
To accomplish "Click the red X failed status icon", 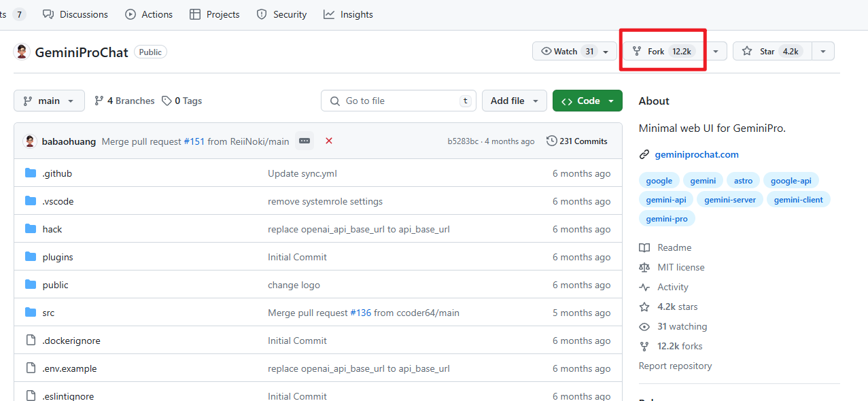I will (329, 141).
